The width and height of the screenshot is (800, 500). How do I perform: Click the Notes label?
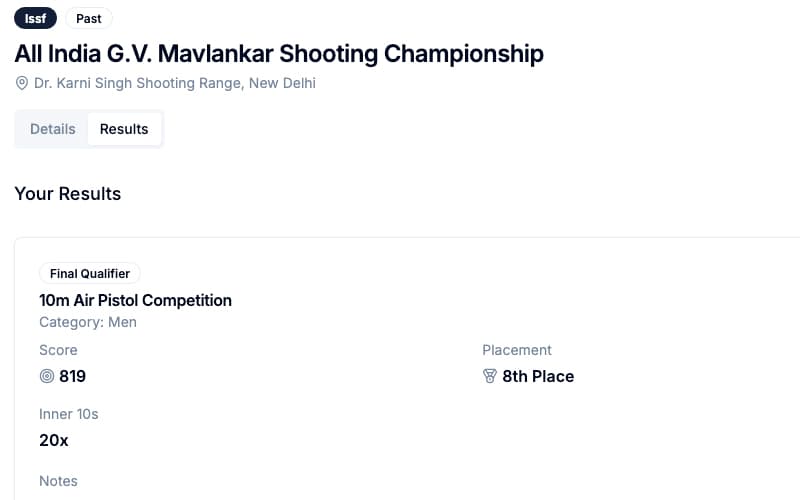(58, 481)
